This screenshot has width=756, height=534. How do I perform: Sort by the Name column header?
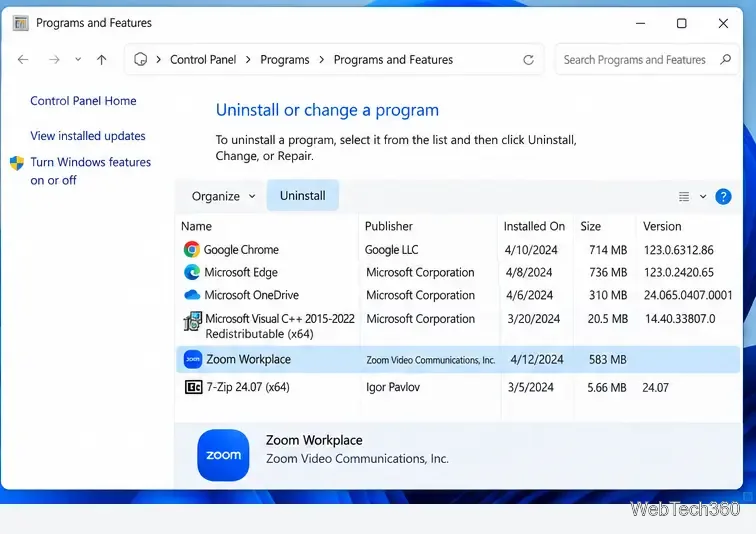pos(196,227)
